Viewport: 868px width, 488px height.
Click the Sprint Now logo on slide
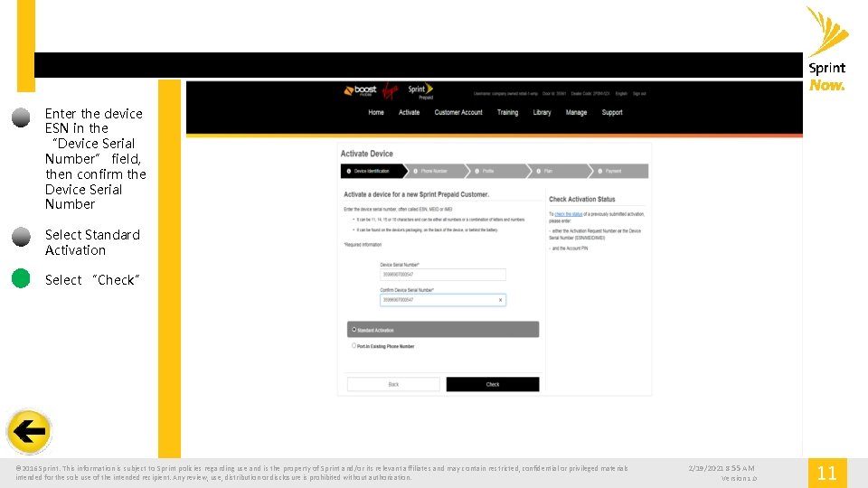pos(827,49)
